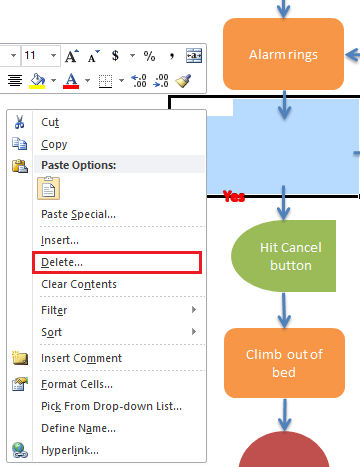Click the Borders icon
Image resolution: width=360 pixels, height=467 pixels.
105,81
